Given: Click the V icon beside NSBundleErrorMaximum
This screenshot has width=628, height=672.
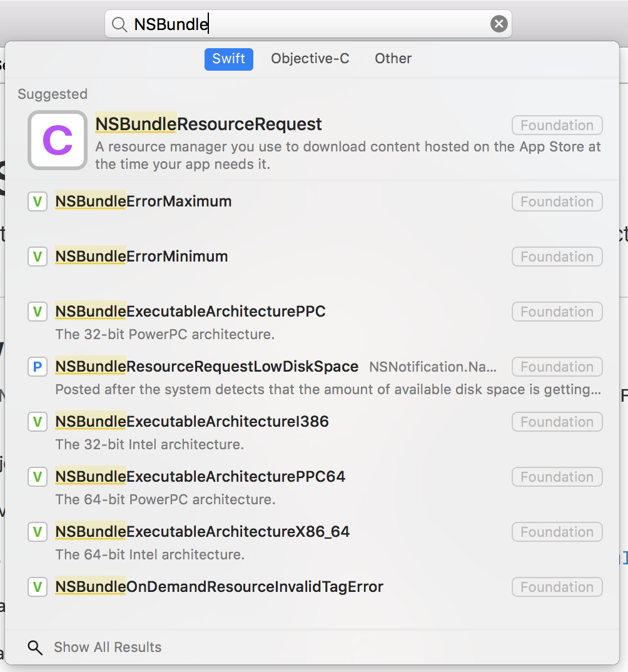Looking at the screenshot, I should [x=38, y=201].
